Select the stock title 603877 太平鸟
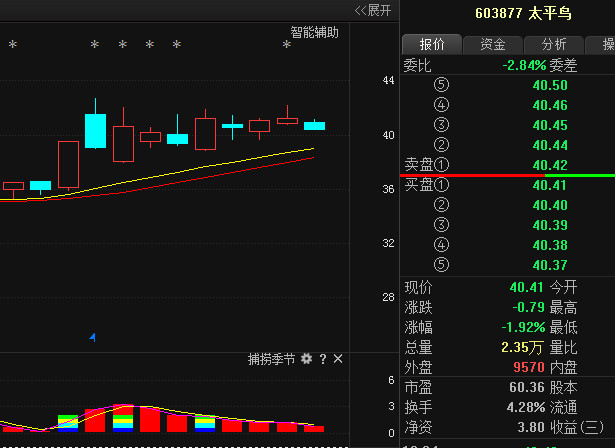Screen dimensions: 615x448 pos(523,13)
